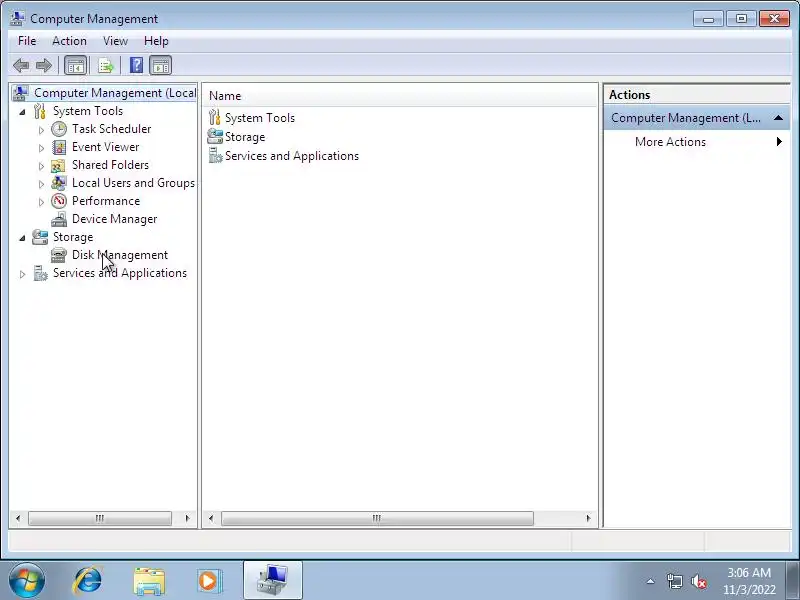Screen dimensions: 800x600
Task: Open Help via the question mark icon
Action: click(136, 65)
